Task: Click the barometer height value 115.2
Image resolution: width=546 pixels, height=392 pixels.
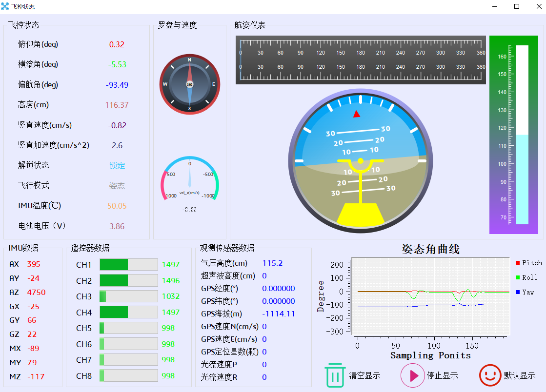Action: (272, 263)
